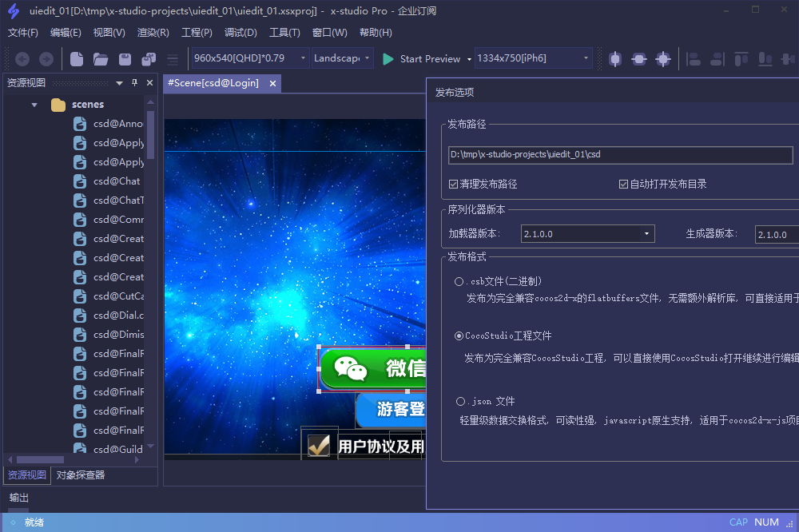Click the 微信 green login button on canvas
Image resolution: width=799 pixels, height=532 pixels.
click(372, 368)
